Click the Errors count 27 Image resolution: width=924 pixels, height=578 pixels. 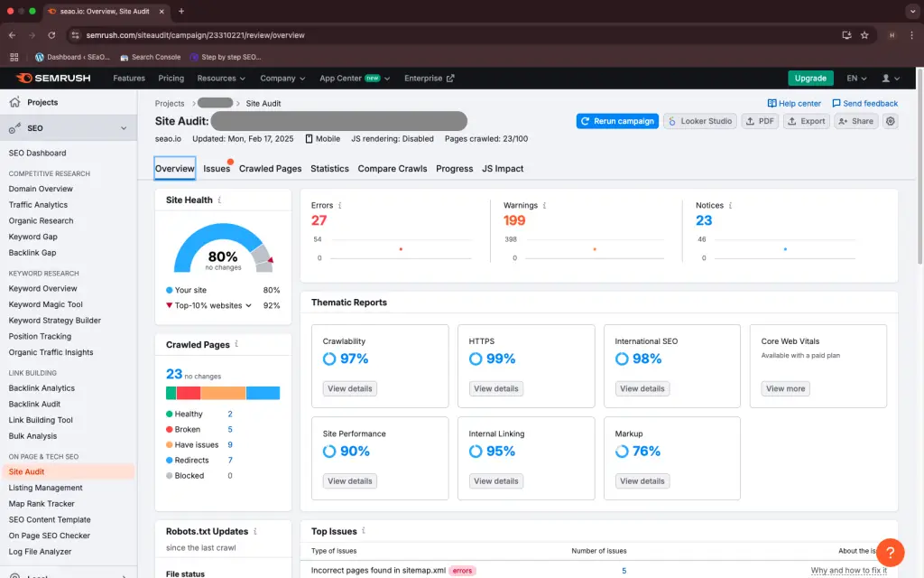(319, 220)
